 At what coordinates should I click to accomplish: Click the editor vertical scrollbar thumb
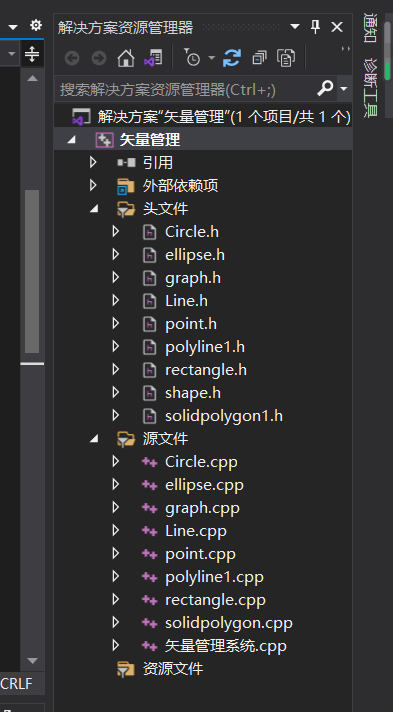32,272
